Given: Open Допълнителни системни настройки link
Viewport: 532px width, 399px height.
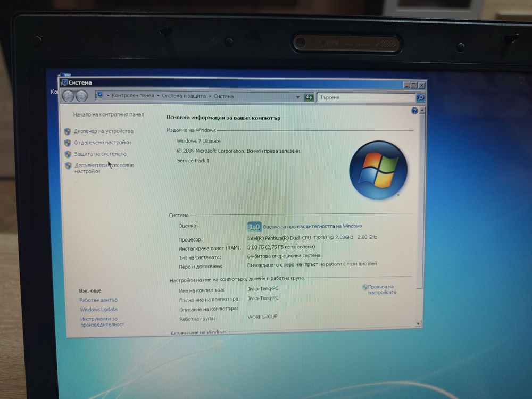Looking at the screenshot, I should [104, 168].
